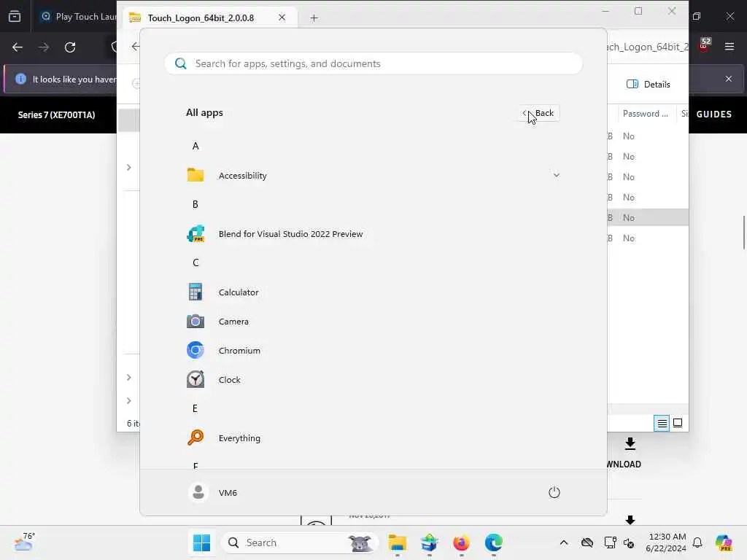Click the browser forward arrow

click(43, 47)
